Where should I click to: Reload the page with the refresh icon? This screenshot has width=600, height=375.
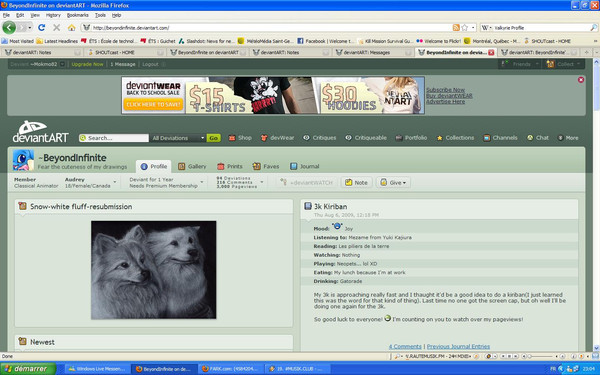point(41,28)
